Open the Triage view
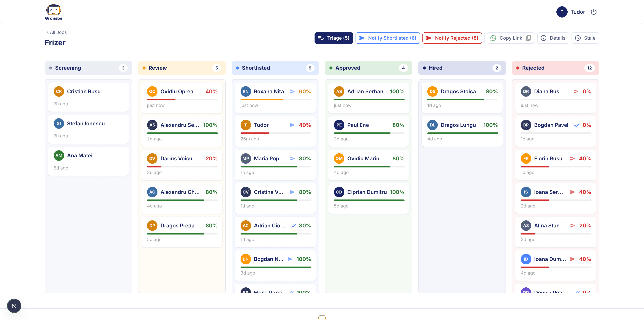 334,38
